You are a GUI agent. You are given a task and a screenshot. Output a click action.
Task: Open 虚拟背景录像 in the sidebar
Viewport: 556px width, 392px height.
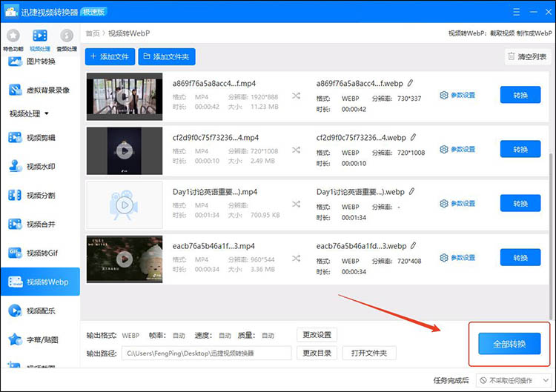[x=40, y=90]
